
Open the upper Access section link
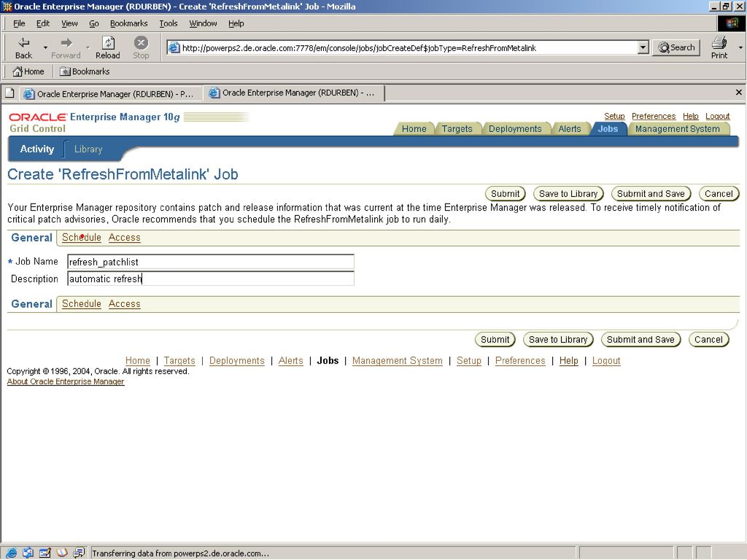[124, 237]
